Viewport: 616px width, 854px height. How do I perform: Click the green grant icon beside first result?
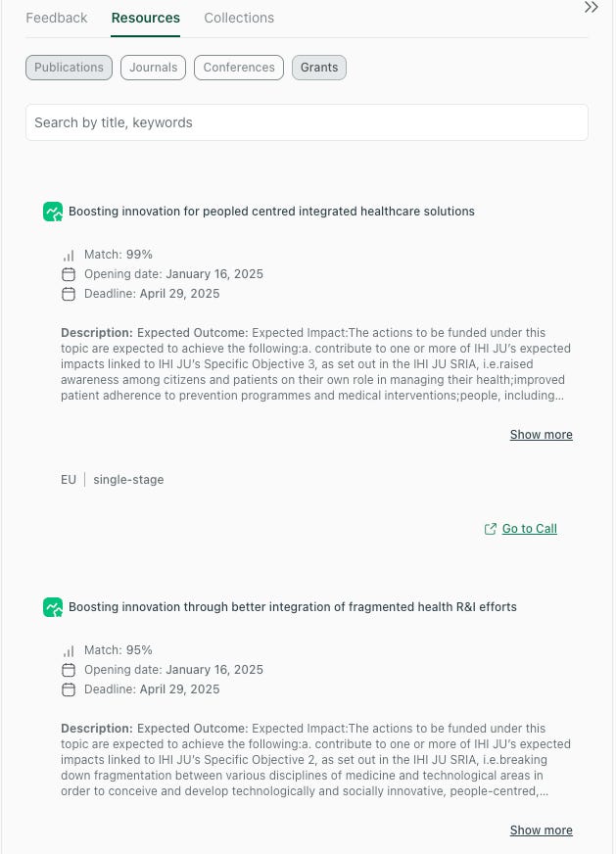(x=53, y=212)
